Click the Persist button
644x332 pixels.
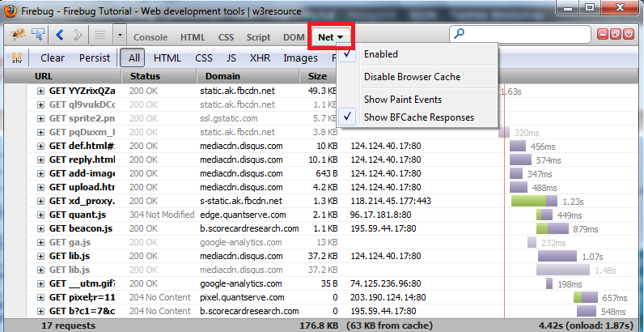point(95,58)
